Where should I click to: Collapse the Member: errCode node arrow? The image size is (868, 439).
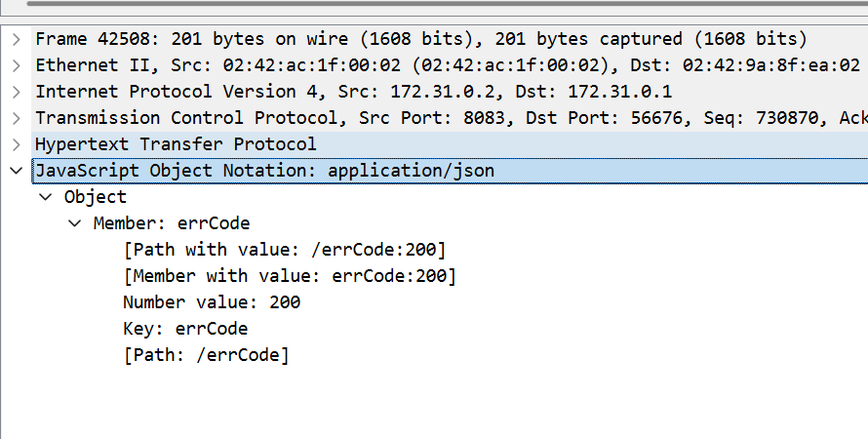click(74, 223)
